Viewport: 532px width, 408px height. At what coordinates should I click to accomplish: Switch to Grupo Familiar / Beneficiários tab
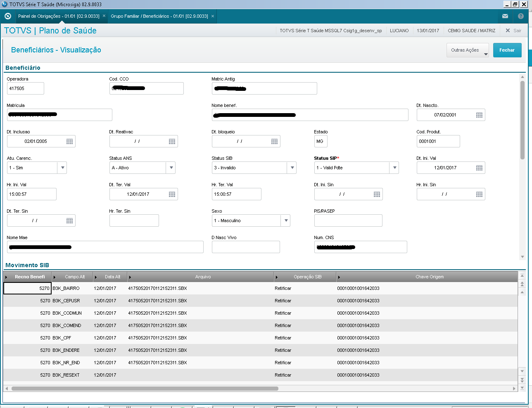159,16
